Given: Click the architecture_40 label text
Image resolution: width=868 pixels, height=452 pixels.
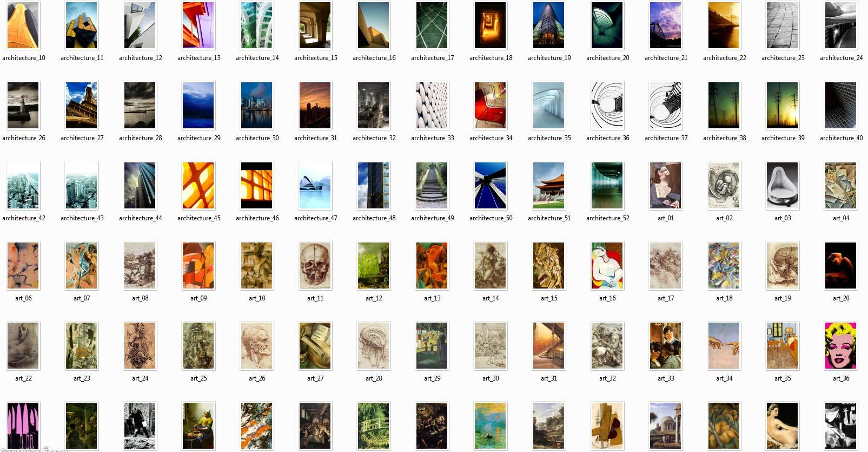Looking at the screenshot, I should point(842,138).
